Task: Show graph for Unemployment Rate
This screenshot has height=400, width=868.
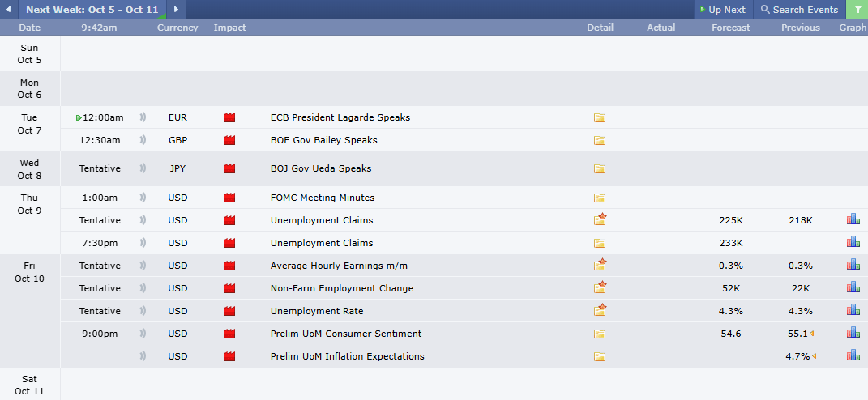Action: click(853, 310)
